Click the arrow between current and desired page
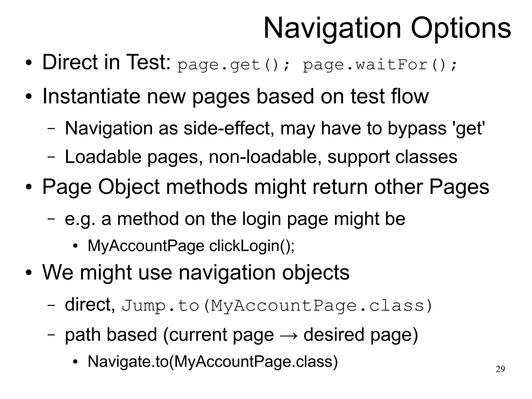The width and height of the screenshot is (532, 399). click(289, 336)
